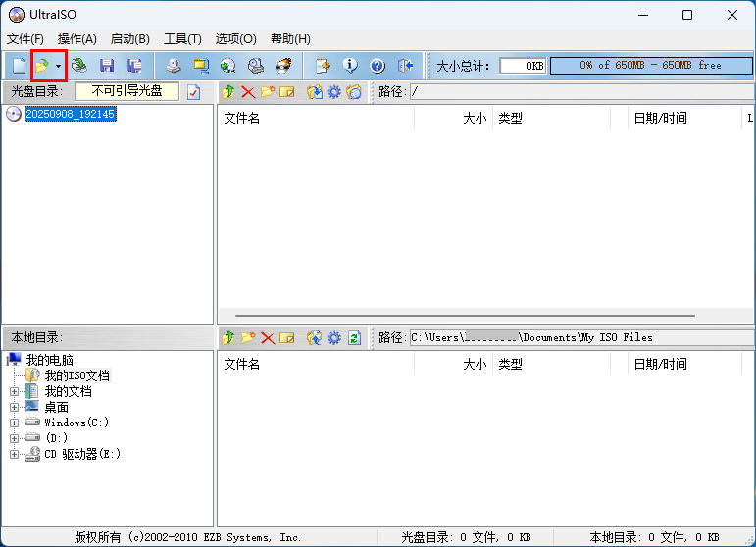Click the New blank image icon
The height and width of the screenshot is (547, 756).
coord(19,66)
